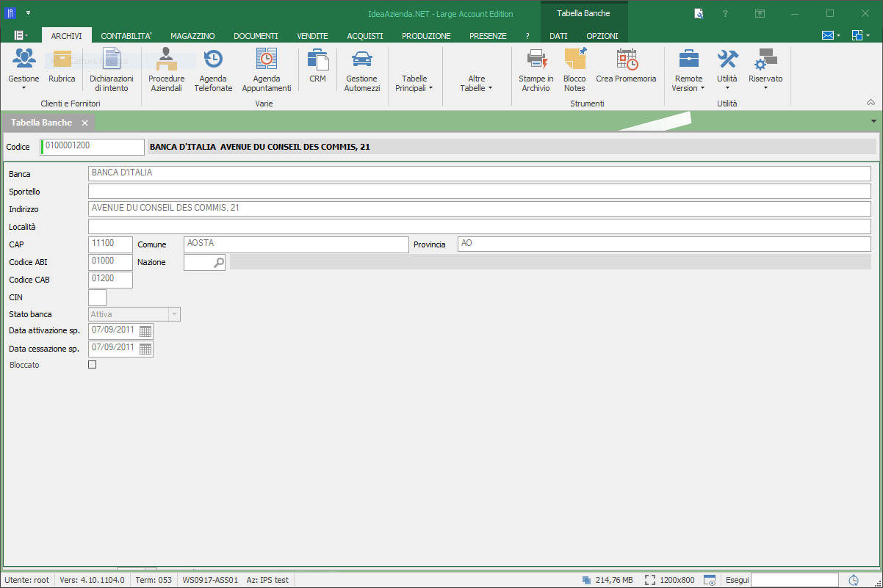This screenshot has height=588, width=883.
Task: Click the memory usage icon in status bar
Action: 586,580
